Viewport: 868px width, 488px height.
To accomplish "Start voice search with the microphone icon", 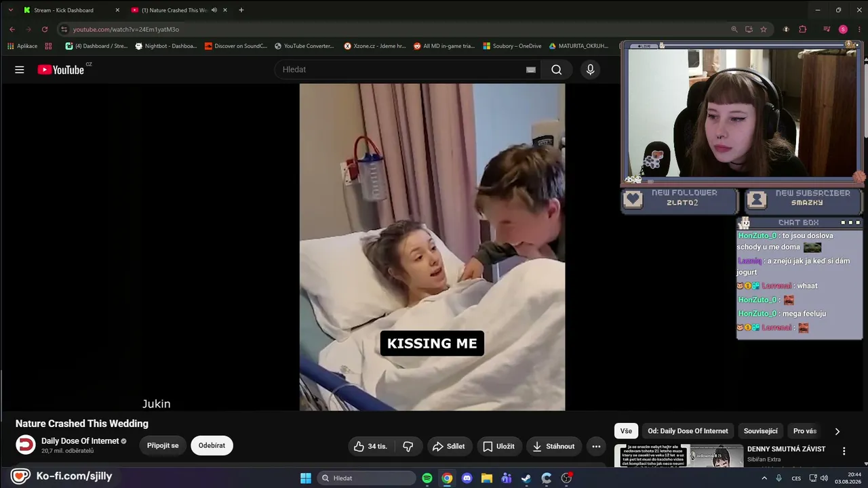I will pyautogui.click(x=591, y=70).
